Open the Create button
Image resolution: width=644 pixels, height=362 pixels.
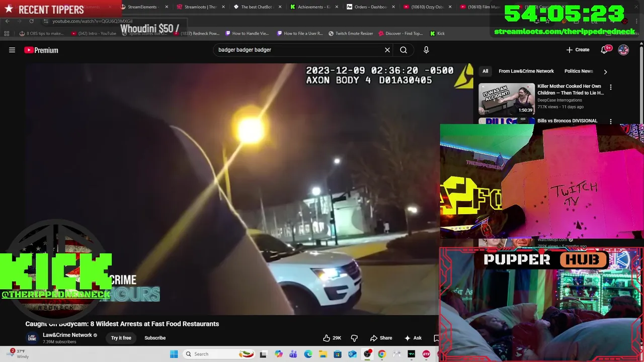[x=578, y=50]
